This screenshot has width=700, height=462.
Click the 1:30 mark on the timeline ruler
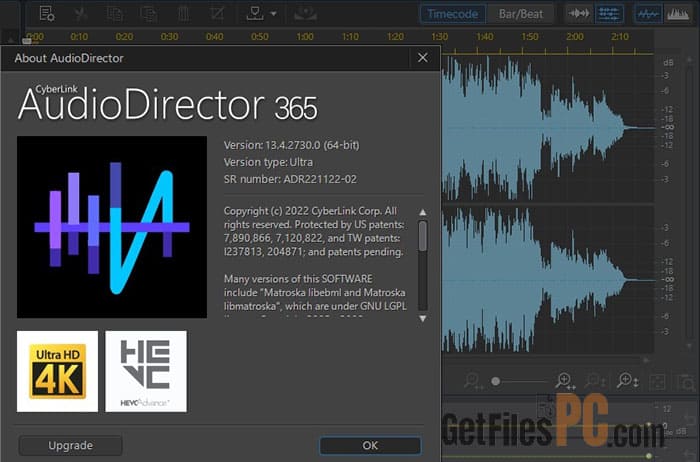[x=440, y=37]
